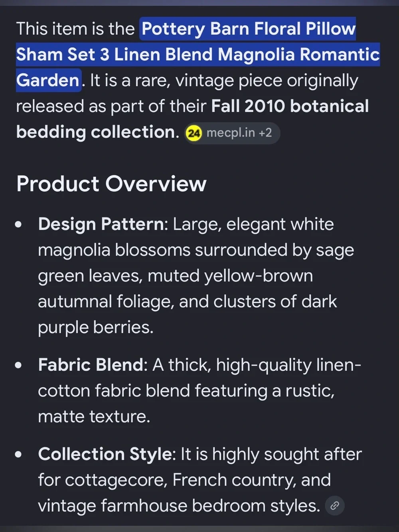
Task: Select the Product Overview heading
Action: click(111, 184)
